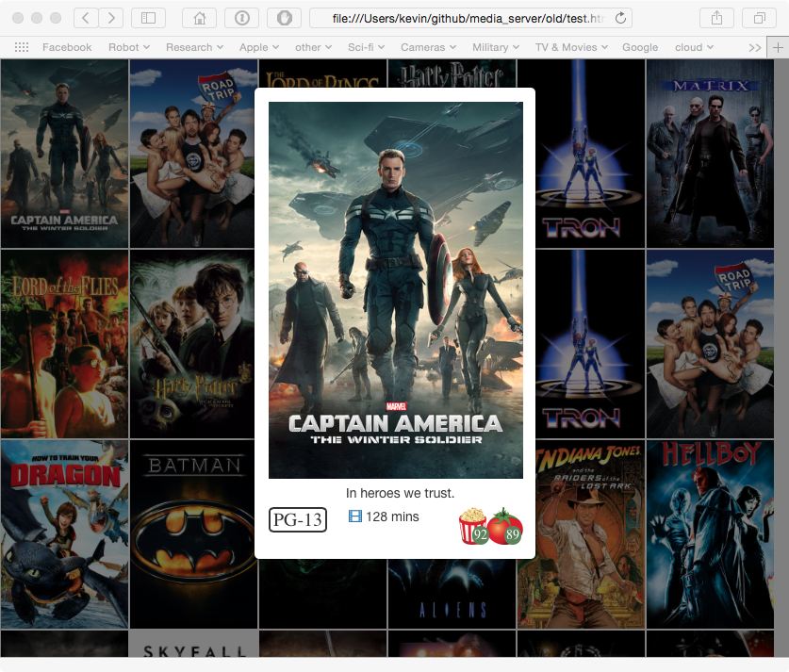The width and height of the screenshot is (789, 672).
Task: Expand the Robot bookmarks folder
Action: pyautogui.click(x=129, y=47)
